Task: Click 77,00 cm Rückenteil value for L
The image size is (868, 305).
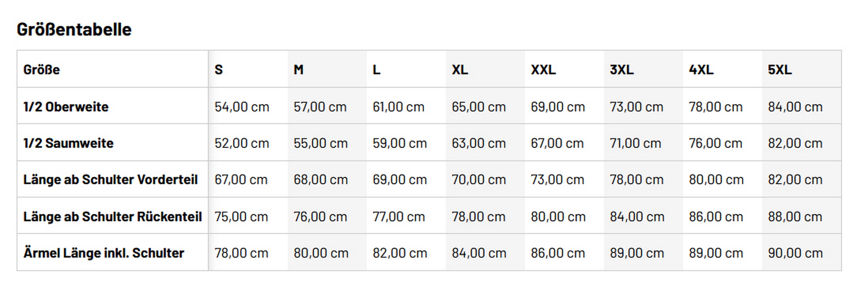Action: click(399, 217)
